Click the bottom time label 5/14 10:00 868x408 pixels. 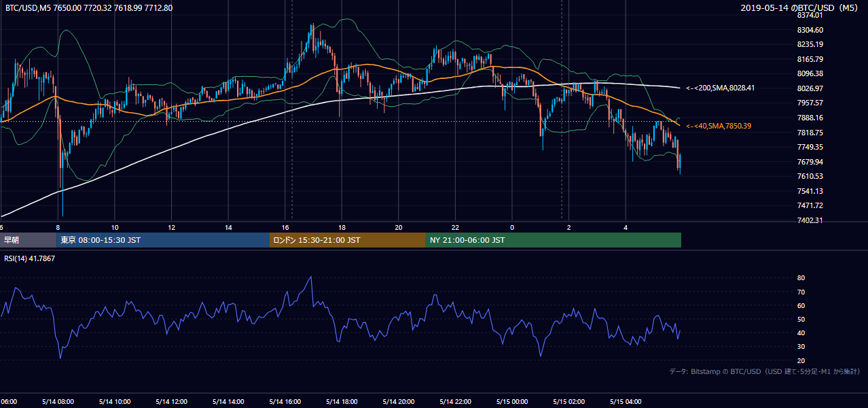click(115, 401)
